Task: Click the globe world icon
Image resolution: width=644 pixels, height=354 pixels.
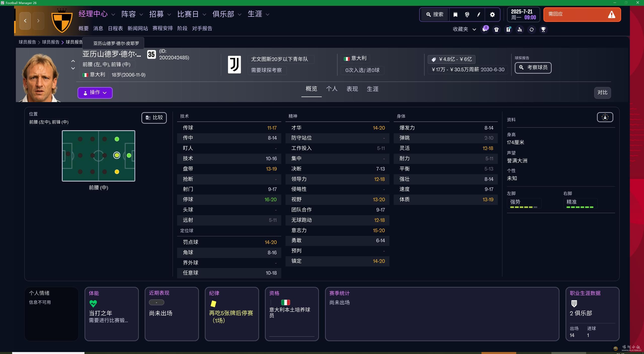Action: 467,15
